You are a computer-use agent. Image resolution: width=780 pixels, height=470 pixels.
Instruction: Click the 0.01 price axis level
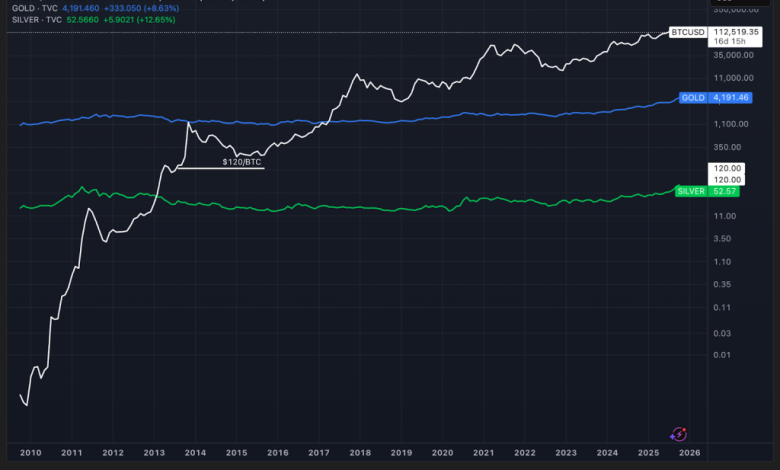[723, 354]
